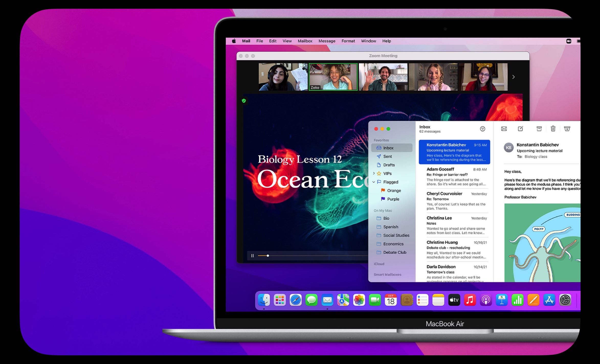Click the Biology class recipient
Image resolution: width=600 pixels, height=364 pixels.
tap(536, 156)
